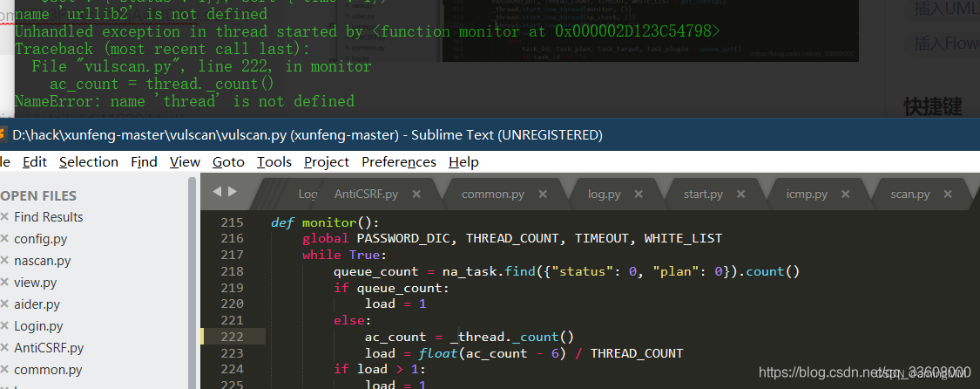Click the NameError message in terminal
The height and width of the screenshot is (389, 980).
(185, 101)
